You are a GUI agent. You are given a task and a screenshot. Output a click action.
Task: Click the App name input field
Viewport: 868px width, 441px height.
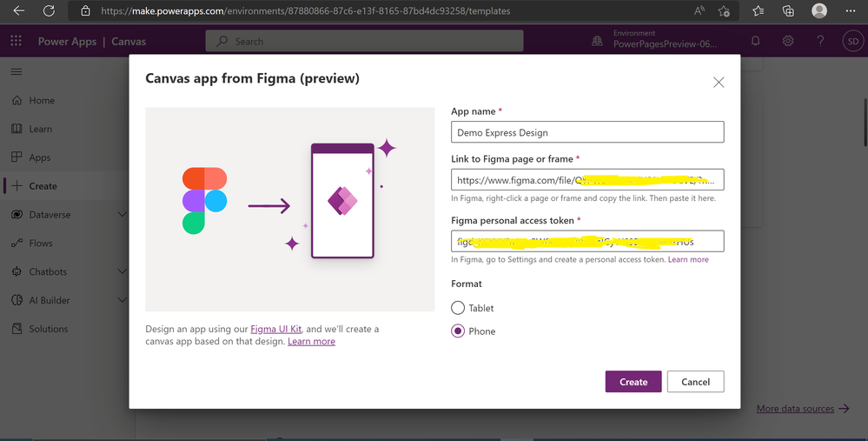[x=587, y=132]
